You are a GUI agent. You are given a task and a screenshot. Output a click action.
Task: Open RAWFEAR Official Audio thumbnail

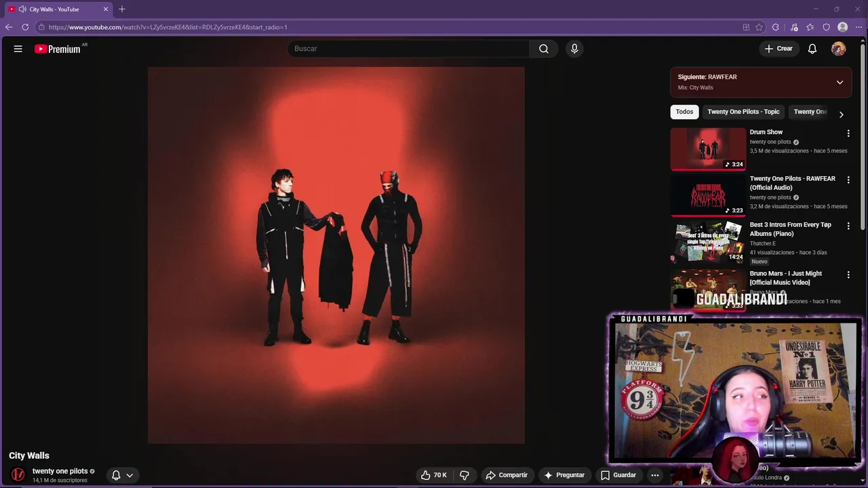(x=708, y=195)
